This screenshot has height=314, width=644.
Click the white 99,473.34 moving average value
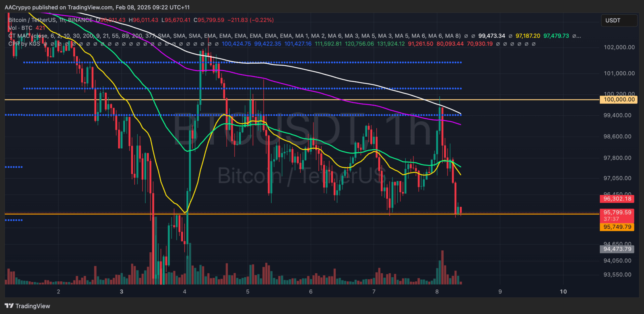(491, 36)
